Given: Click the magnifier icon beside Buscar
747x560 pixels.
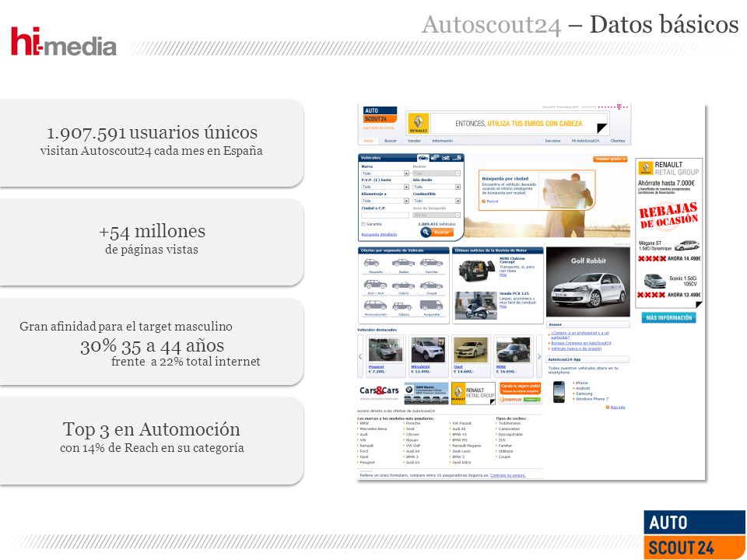Looking at the screenshot, I should click(426, 232).
